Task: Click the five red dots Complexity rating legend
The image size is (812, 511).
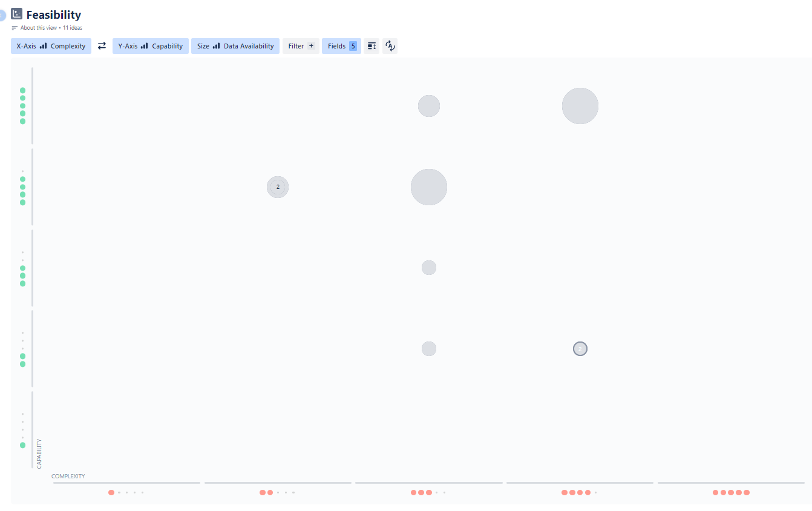Action: pyautogui.click(x=731, y=492)
